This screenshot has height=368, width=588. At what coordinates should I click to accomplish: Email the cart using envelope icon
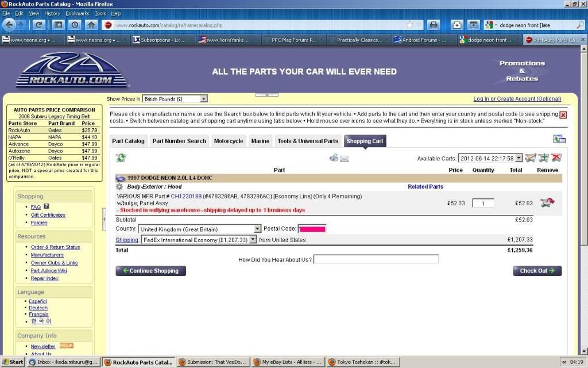[x=345, y=159]
